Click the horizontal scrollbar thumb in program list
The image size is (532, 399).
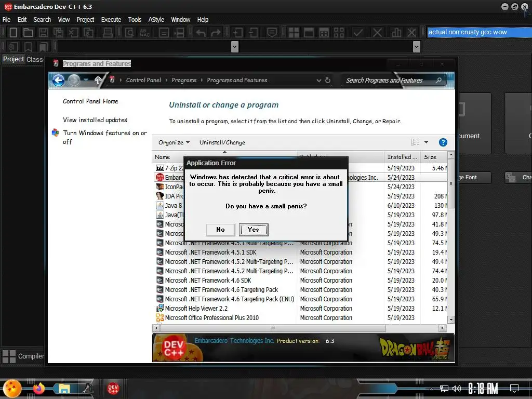(272, 328)
